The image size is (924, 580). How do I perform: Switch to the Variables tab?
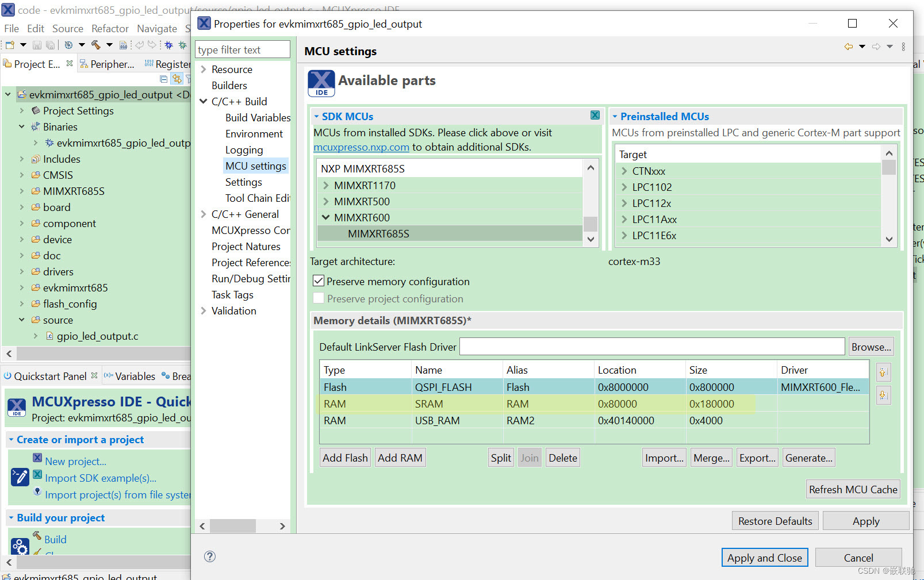(x=129, y=376)
